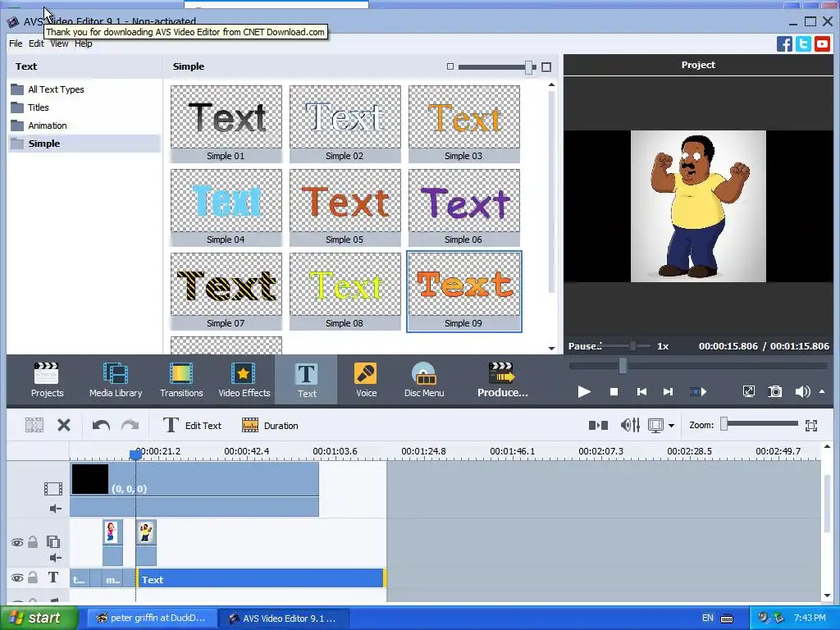Adjust the timeline Zoom slider
This screenshot has height=630, width=840.
tap(724, 424)
